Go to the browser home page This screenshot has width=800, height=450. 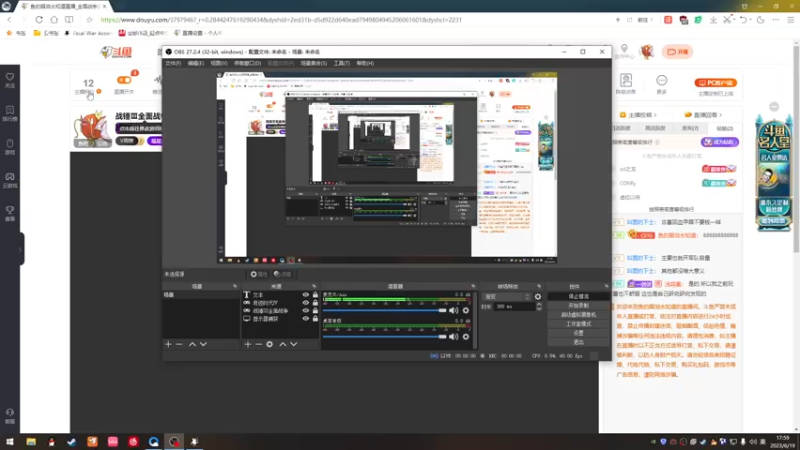pos(54,19)
